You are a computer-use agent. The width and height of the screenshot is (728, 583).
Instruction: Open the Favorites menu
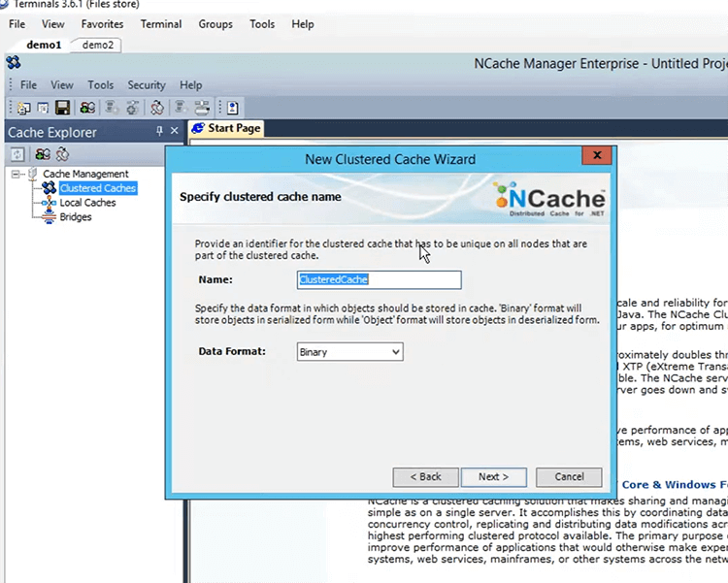102,24
